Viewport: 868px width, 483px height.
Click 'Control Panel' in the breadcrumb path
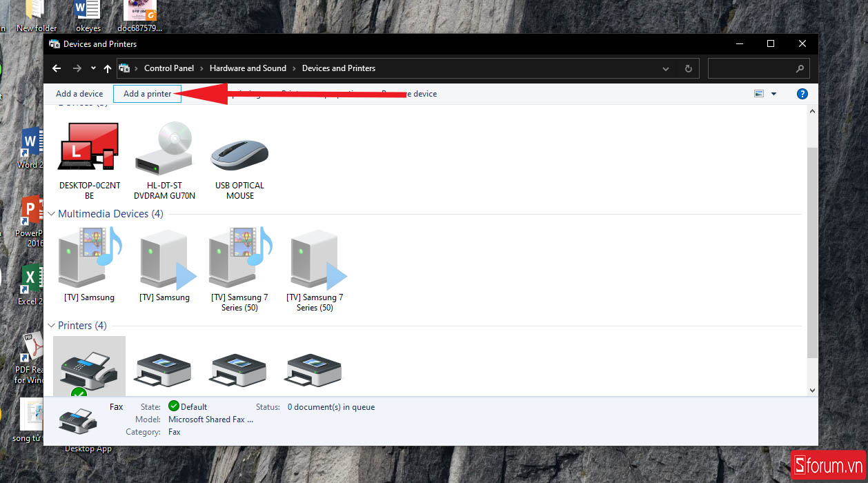(x=169, y=68)
